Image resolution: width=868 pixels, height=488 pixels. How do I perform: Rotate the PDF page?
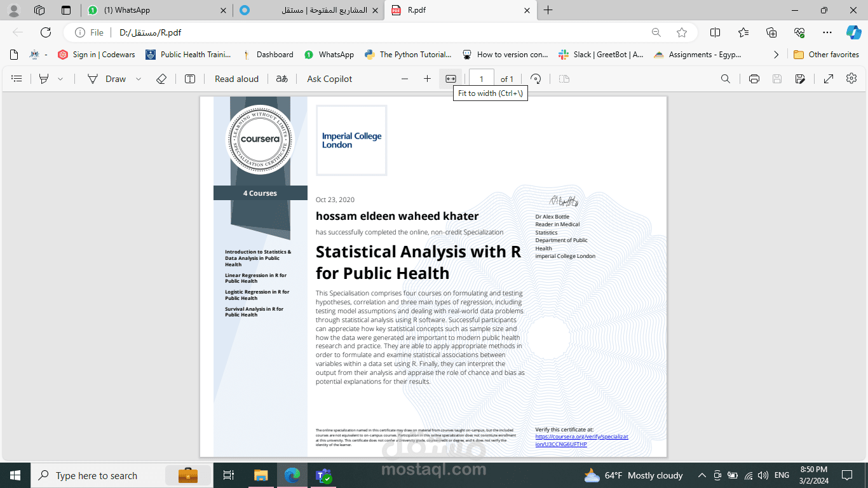tap(536, 78)
